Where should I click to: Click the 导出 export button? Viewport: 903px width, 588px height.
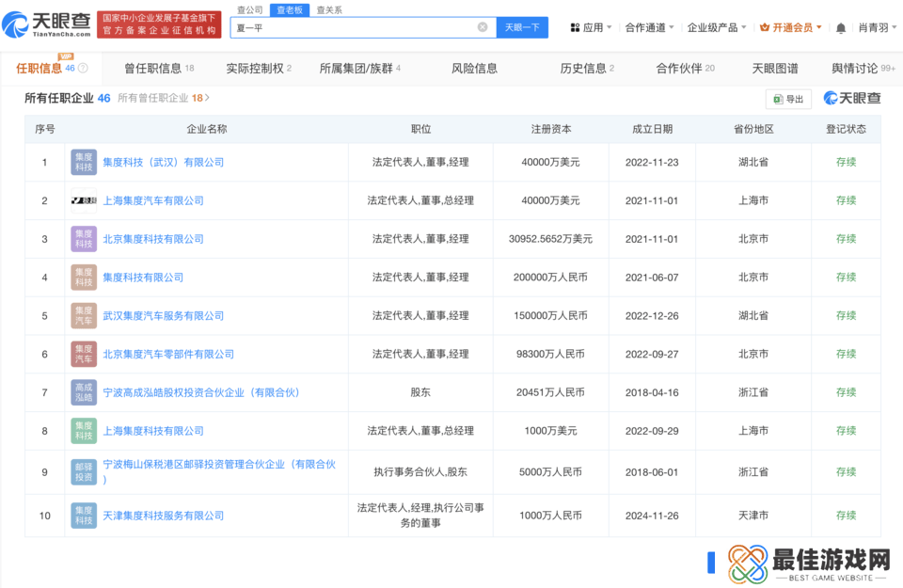pos(788,99)
